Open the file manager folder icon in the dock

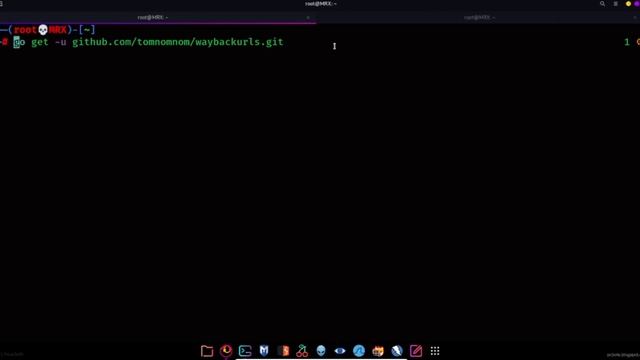pyautogui.click(x=207, y=351)
